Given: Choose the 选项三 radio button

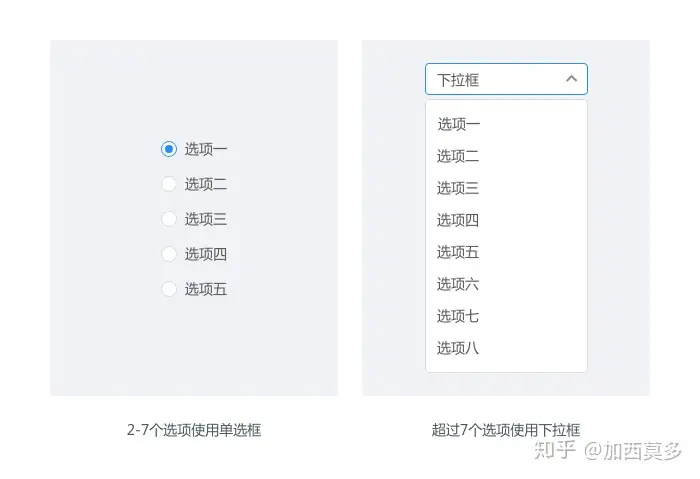Looking at the screenshot, I should click(169, 219).
